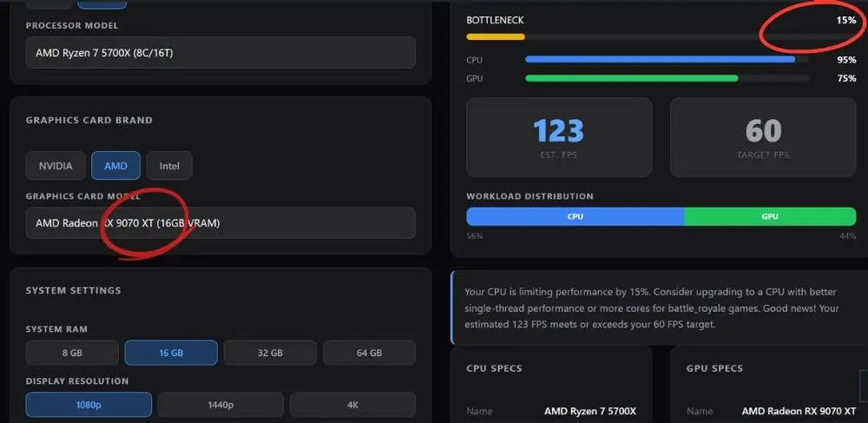This screenshot has width=868, height=423.
Task: Click the System Settings heading
Action: click(x=73, y=291)
